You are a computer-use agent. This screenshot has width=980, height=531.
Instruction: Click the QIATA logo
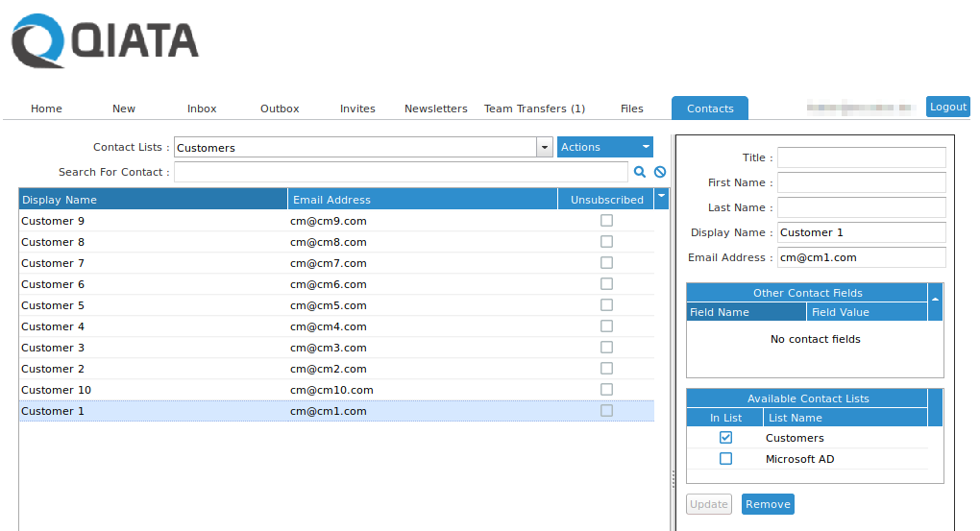[x=106, y=42]
